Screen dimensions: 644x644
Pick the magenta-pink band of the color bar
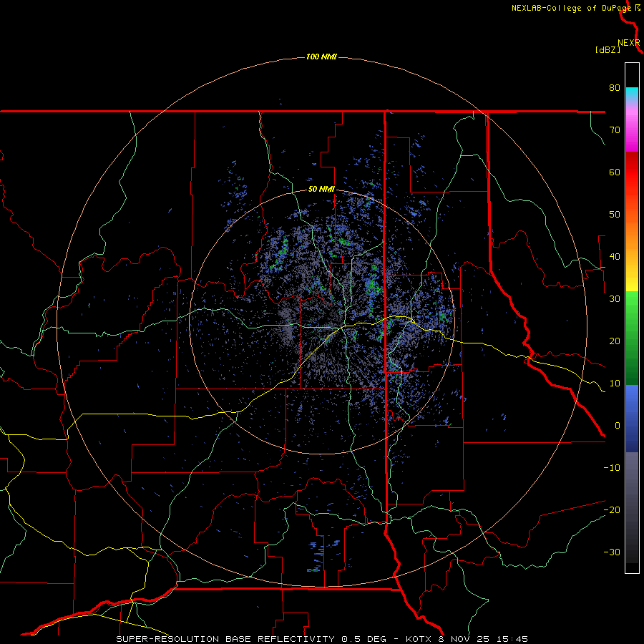[x=632, y=130]
